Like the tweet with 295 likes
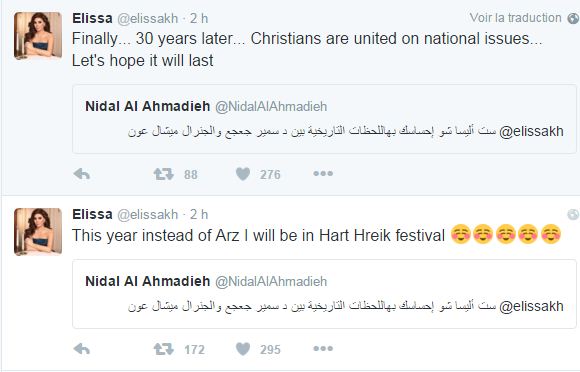Screen dimensions: 580x372 coord(243,349)
